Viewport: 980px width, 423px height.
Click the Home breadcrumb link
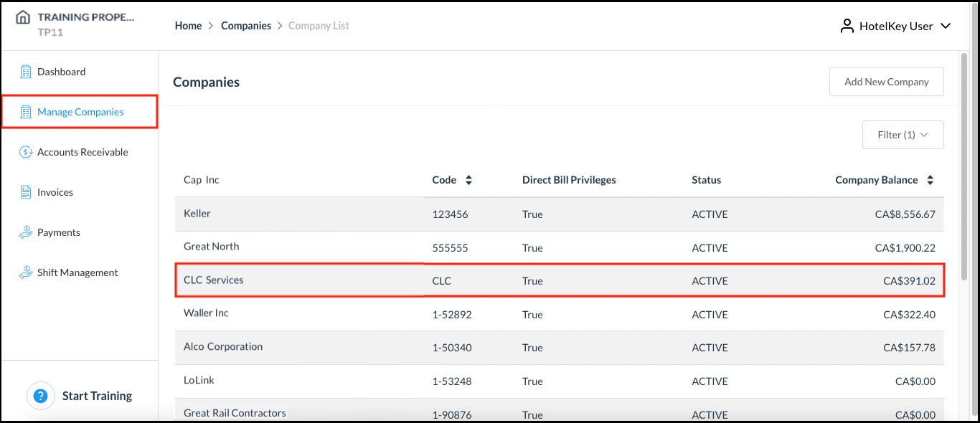click(x=188, y=26)
